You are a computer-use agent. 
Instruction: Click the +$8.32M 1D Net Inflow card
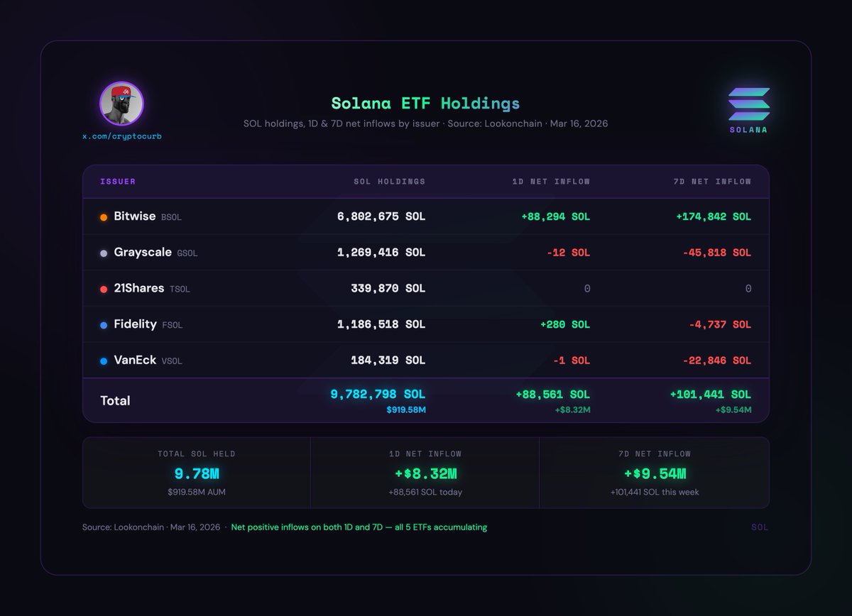click(x=425, y=473)
